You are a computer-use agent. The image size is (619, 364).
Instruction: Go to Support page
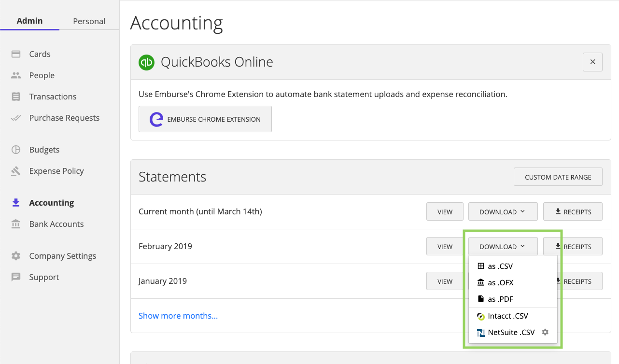pyautogui.click(x=44, y=277)
